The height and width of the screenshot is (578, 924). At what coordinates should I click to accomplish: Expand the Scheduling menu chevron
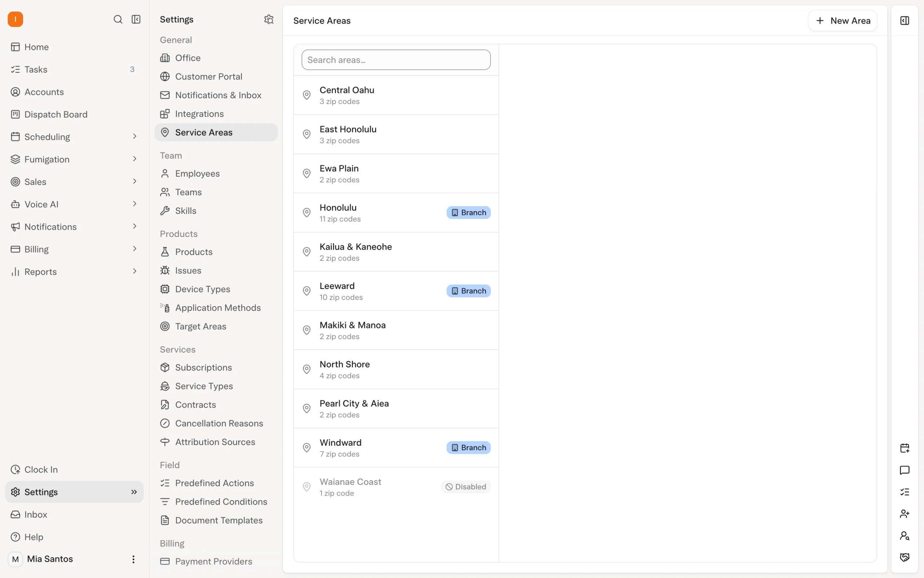[x=134, y=137]
